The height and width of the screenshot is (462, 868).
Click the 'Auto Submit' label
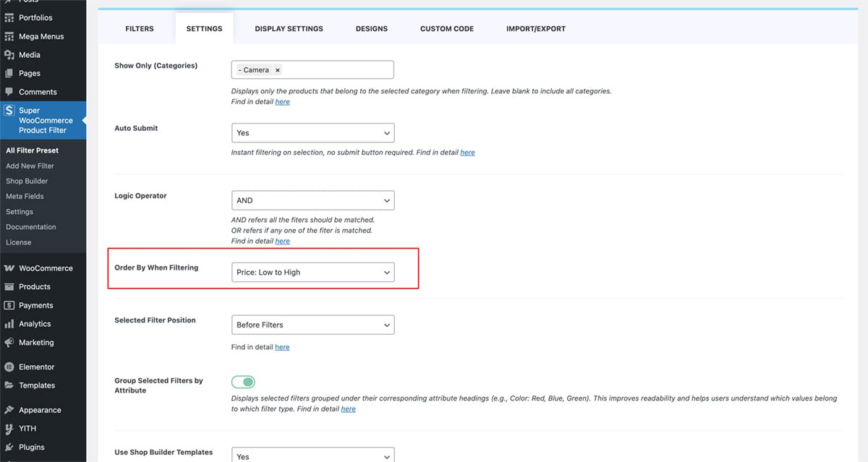[x=136, y=128]
